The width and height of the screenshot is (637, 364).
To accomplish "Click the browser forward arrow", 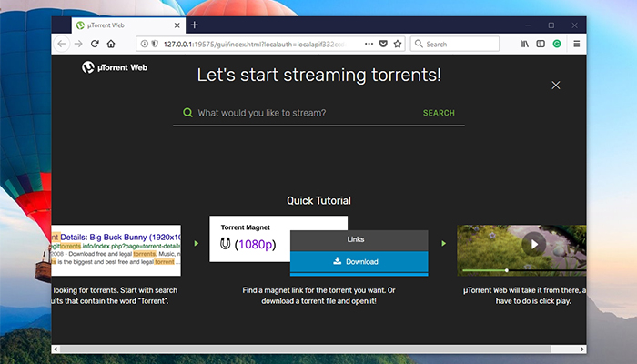I will [x=78, y=44].
